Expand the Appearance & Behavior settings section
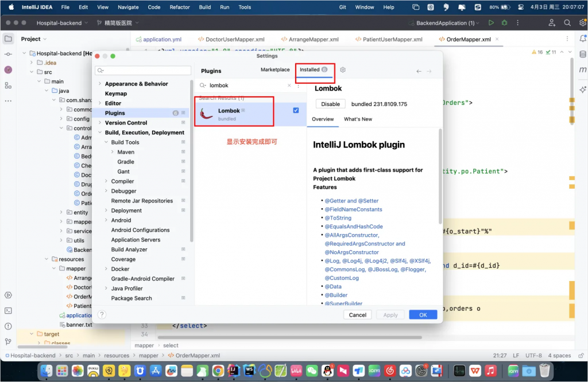This screenshot has height=382, width=588. [x=99, y=84]
